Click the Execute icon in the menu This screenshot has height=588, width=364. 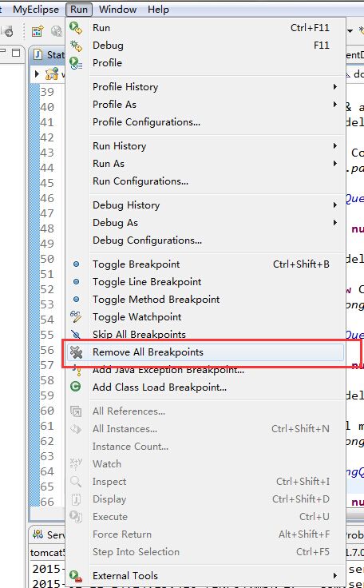coord(76,516)
